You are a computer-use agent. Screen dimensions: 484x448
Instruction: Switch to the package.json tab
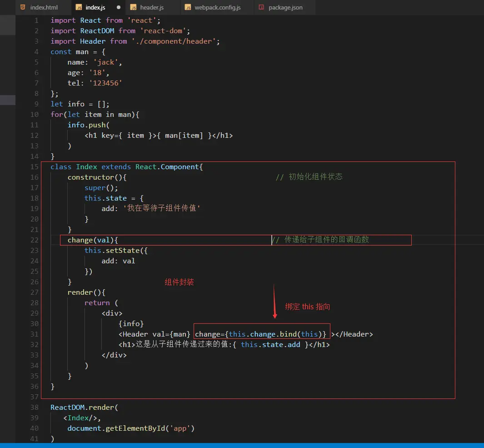(281, 7)
